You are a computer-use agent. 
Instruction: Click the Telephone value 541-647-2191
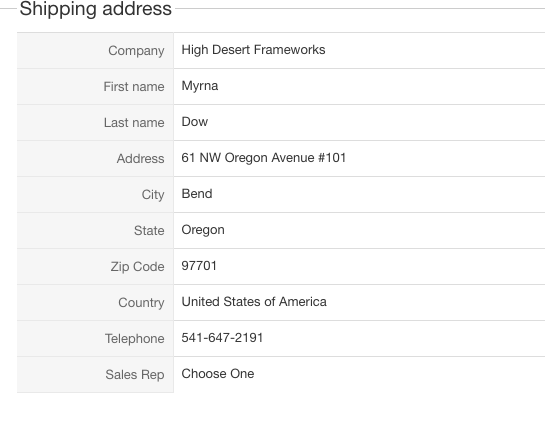pos(222,338)
